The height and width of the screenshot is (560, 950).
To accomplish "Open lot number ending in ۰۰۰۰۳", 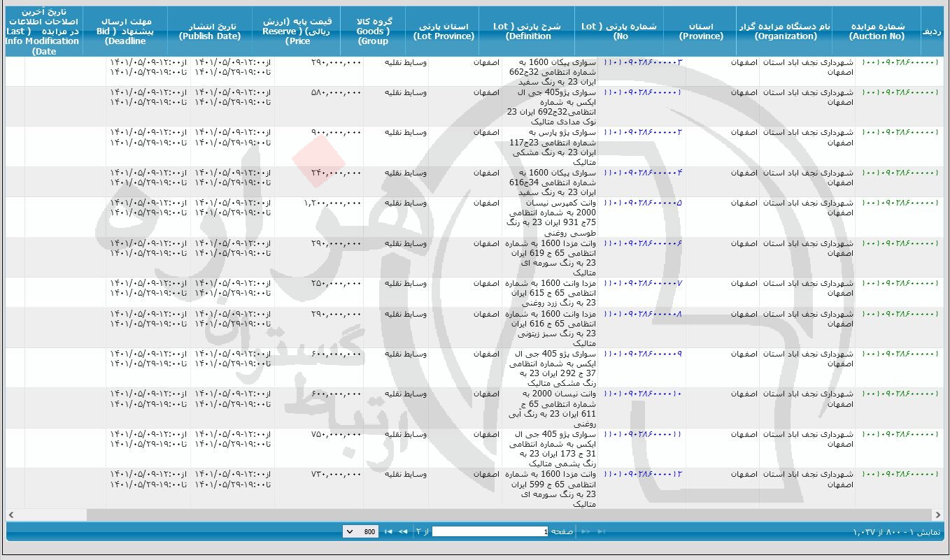I will pos(642,62).
